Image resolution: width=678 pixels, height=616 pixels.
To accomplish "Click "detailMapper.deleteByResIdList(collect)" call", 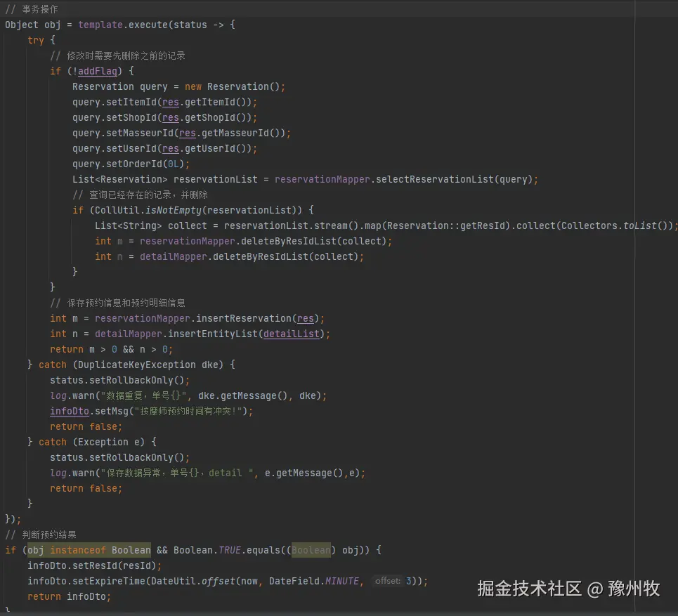I will 249,257.
